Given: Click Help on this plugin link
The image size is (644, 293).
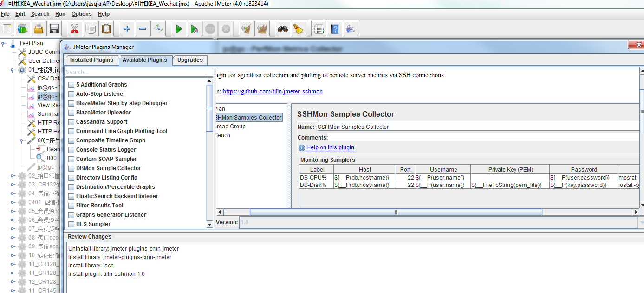Looking at the screenshot, I should [x=330, y=147].
